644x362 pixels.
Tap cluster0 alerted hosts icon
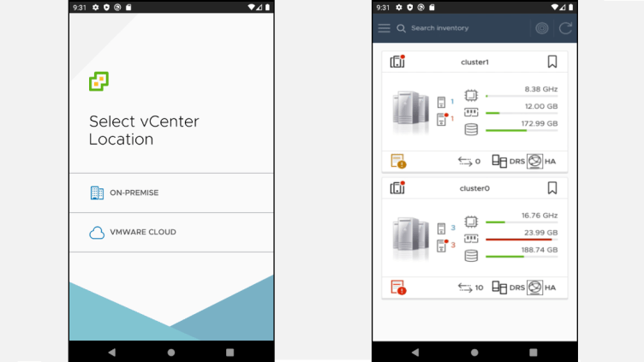(442, 246)
